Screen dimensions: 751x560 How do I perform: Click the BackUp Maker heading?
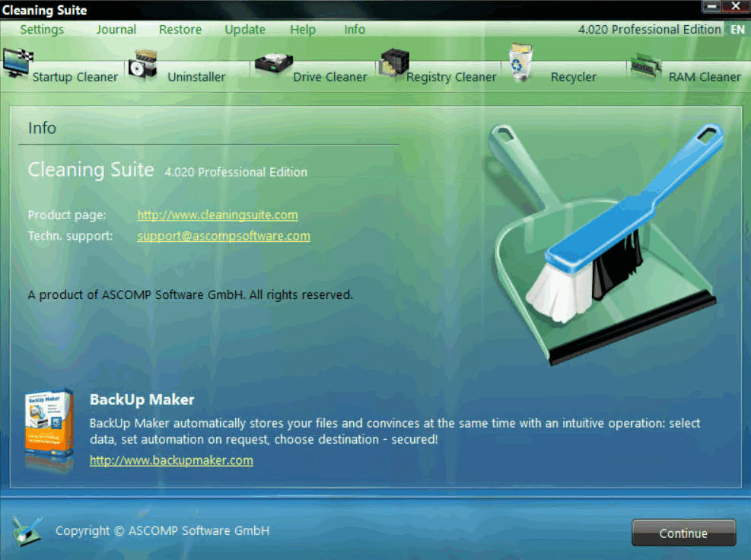(x=142, y=399)
